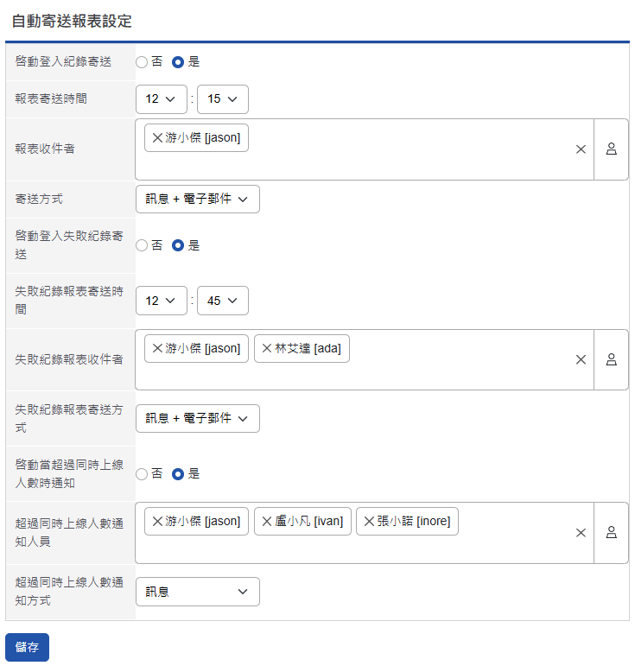Open 超過同時上線人數通知方式 dropdown showing 訊息
Viewport: 635px width, 672px height.
pyautogui.click(x=197, y=592)
